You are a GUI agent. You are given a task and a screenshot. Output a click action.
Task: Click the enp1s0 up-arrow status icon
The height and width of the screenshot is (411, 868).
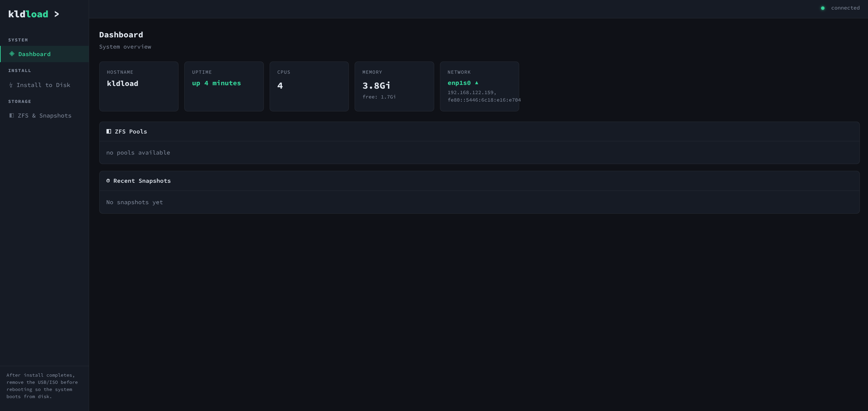click(477, 83)
